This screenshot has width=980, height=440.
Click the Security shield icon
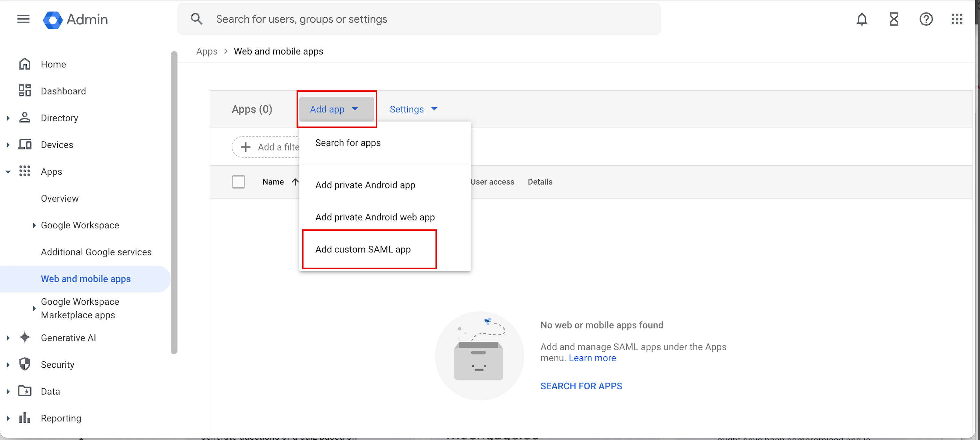25,364
